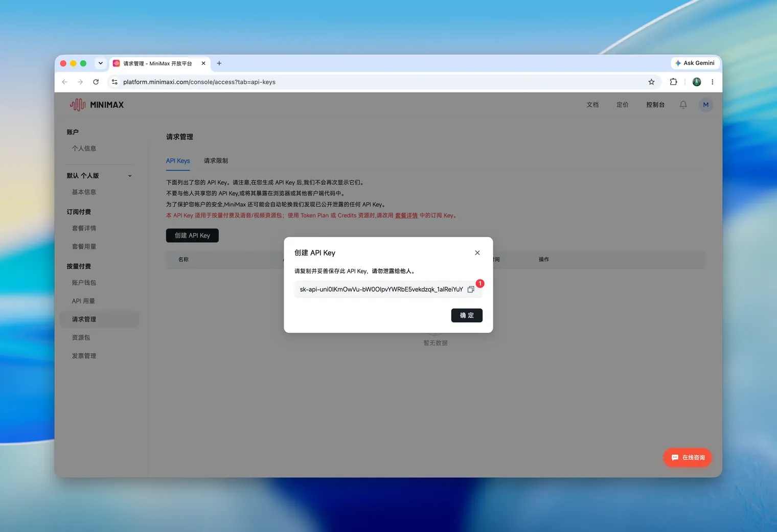
Task: Open 发票管理 in the sidebar
Action: [84, 356]
